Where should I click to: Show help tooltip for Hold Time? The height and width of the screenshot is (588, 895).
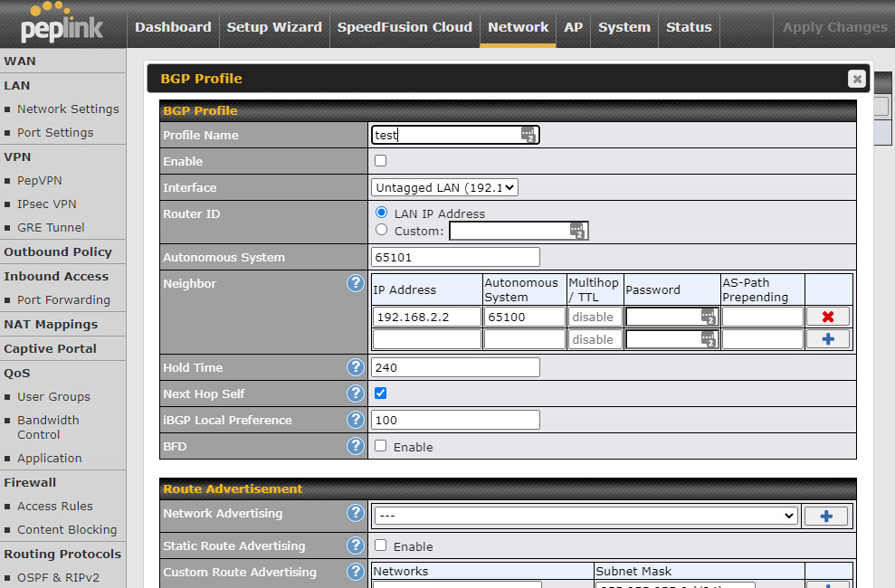tap(355, 367)
